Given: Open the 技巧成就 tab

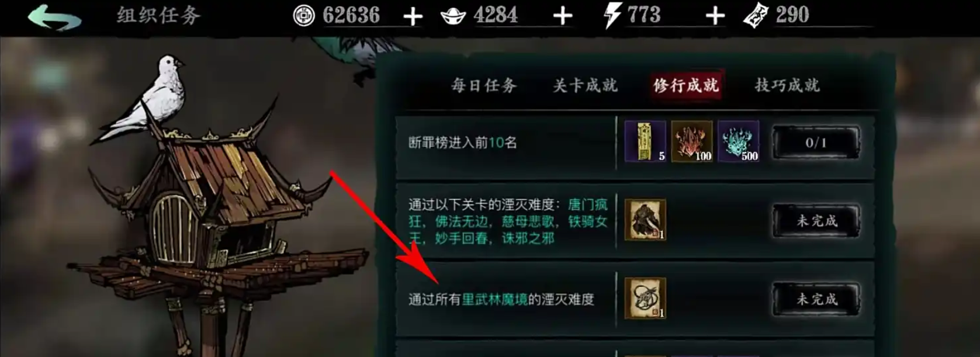Looking at the screenshot, I should point(787,85).
